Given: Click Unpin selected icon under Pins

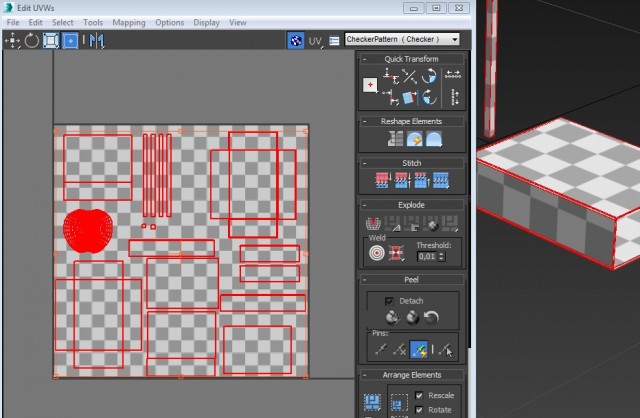Looking at the screenshot, I should click(x=400, y=349).
